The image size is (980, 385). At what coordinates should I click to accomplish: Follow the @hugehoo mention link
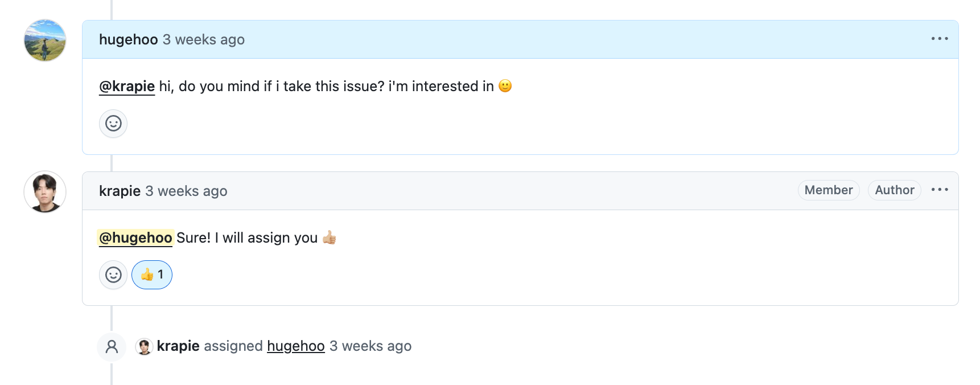pos(135,238)
